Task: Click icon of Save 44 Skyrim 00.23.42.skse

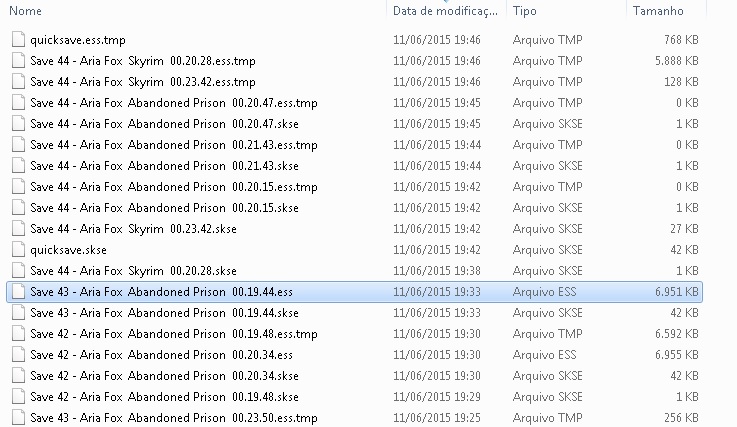Action: coord(18,229)
